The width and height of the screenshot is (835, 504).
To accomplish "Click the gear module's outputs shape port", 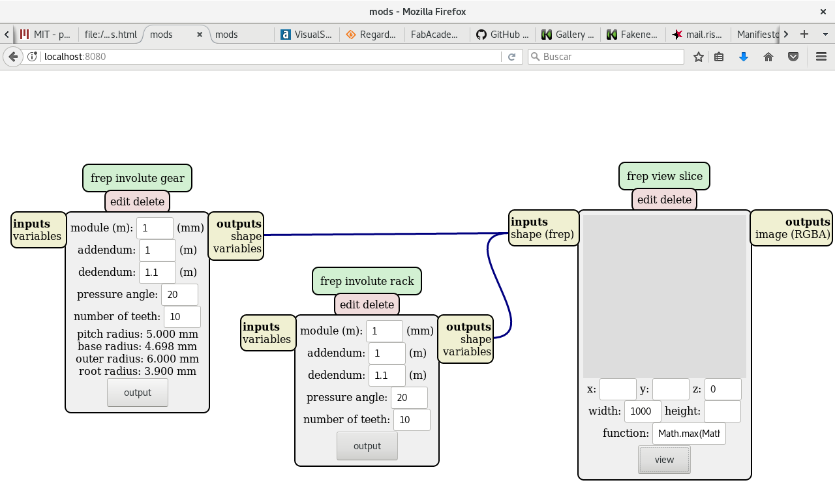I will (246, 236).
